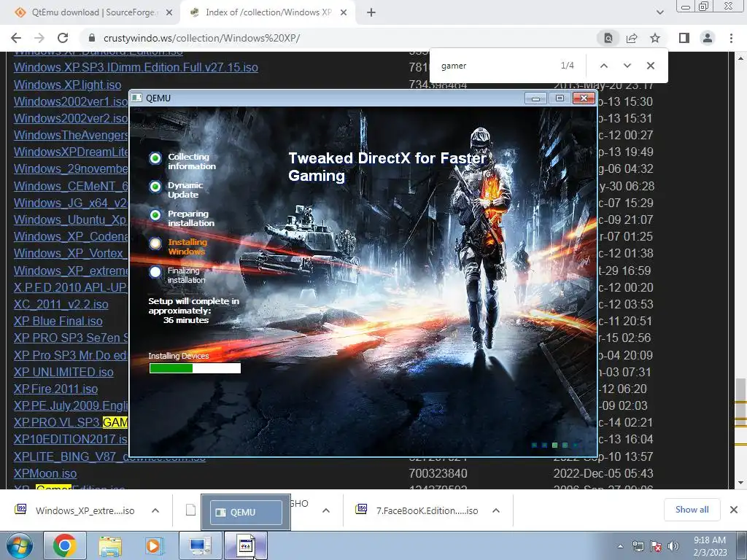Click Chrome icon in taskbar
The height and width of the screenshot is (560, 747).
(x=65, y=545)
